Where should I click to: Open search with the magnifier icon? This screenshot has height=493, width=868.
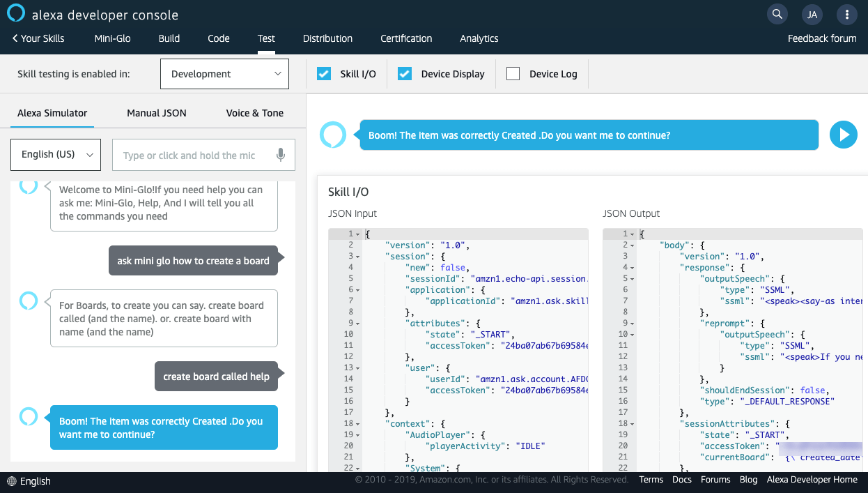click(x=777, y=14)
